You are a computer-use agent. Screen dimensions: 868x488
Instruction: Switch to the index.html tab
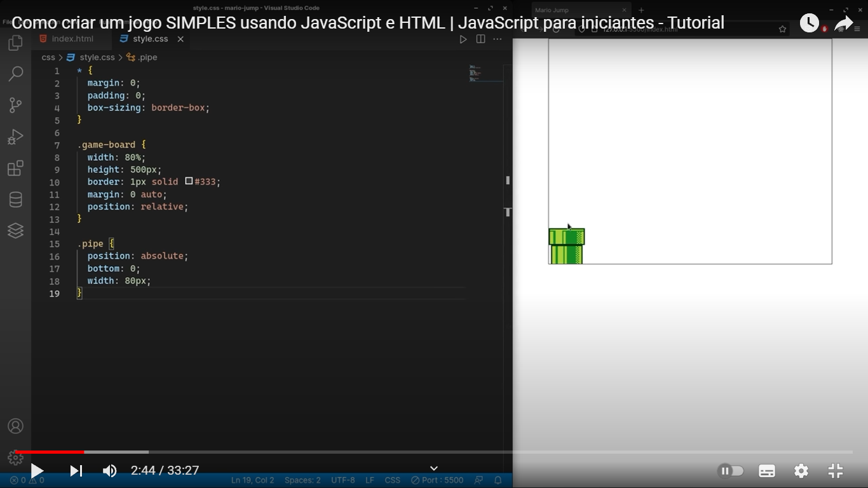(x=72, y=39)
